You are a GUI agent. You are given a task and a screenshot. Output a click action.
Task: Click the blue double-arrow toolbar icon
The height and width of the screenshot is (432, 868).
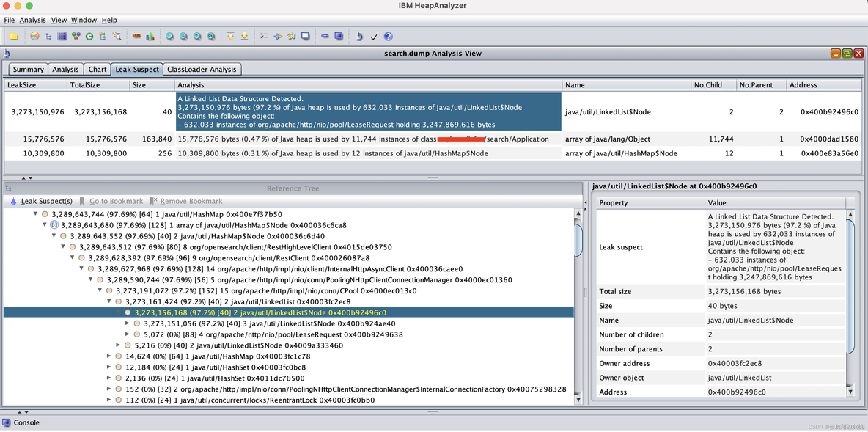pyautogui.click(x=278, y=37)
